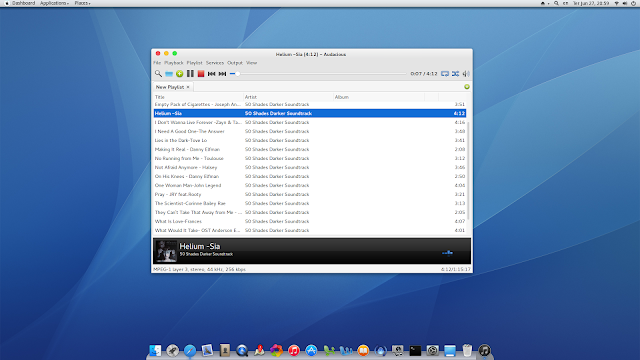Viewport: 640px width, 360px height.
Task: Select "Not Afraid Anymore - Halsey"
Action: coord(310,167)
